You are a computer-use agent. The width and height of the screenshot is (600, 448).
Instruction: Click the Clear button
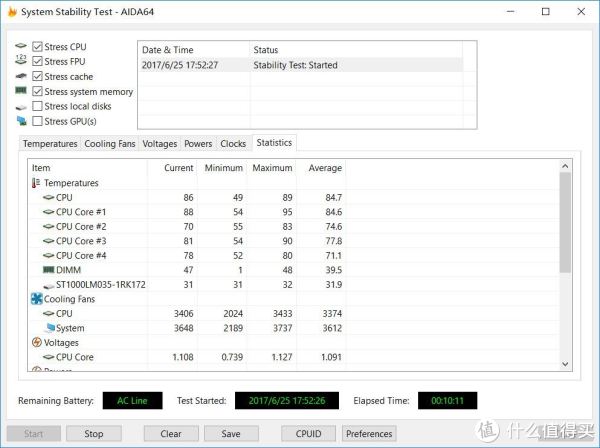coord(171,433)
